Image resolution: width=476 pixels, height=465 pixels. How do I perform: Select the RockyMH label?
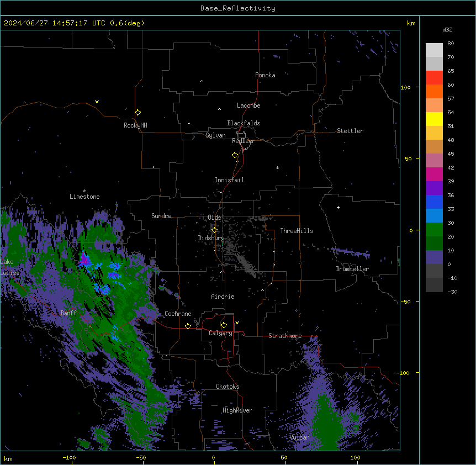135,125
